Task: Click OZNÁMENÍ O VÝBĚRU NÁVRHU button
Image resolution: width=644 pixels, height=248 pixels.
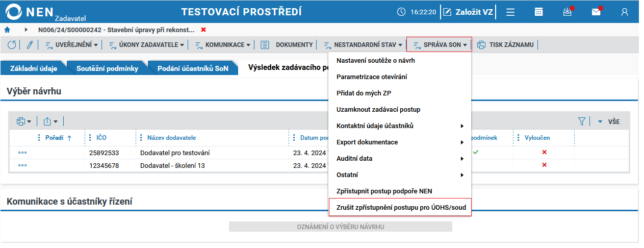Action: (x=340, y=227)
